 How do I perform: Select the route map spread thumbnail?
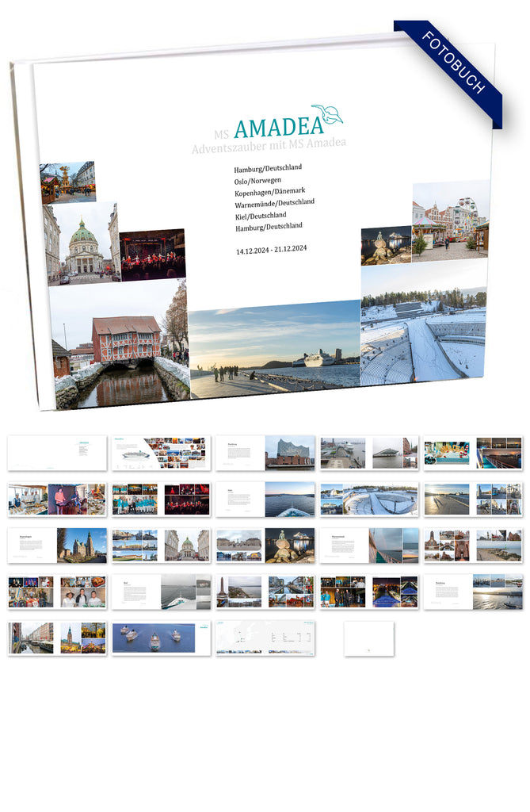point(265,638)
